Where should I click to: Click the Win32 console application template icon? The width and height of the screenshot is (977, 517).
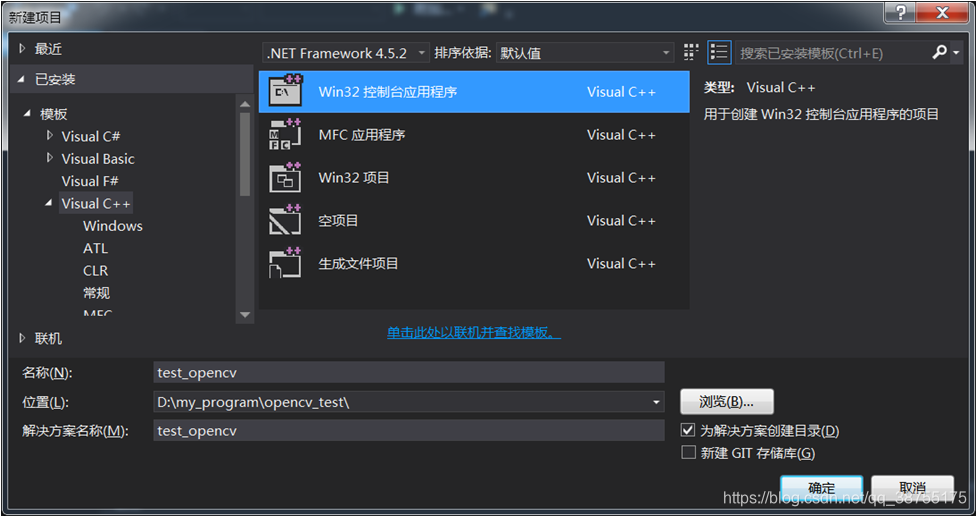(285, 91)
